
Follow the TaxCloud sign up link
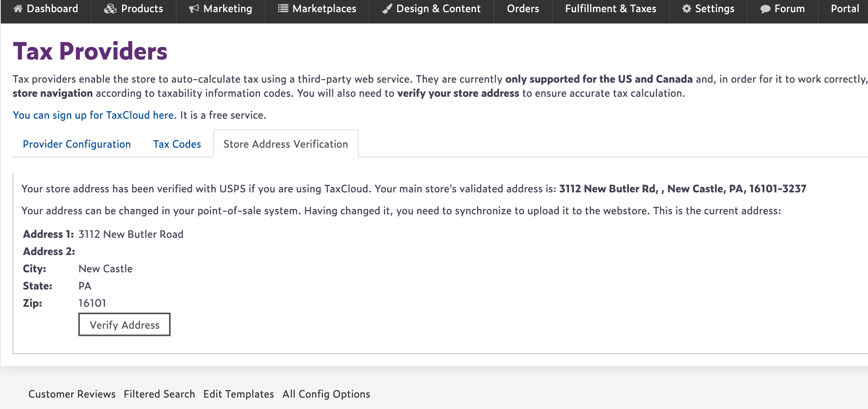[95, 115]
